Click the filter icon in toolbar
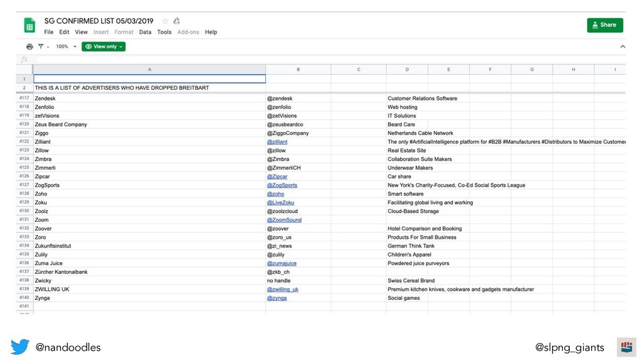The image size is (644, 362). tap(41, 47)
